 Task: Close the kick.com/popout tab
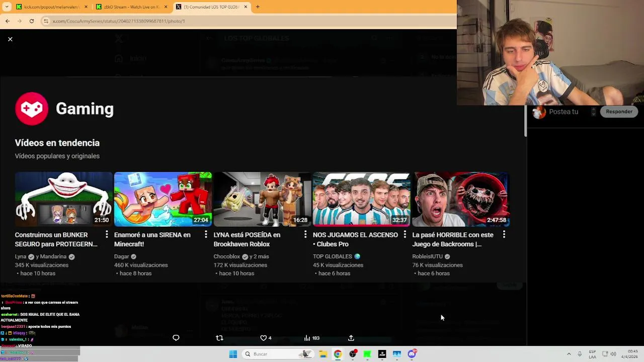coord(86,7)
